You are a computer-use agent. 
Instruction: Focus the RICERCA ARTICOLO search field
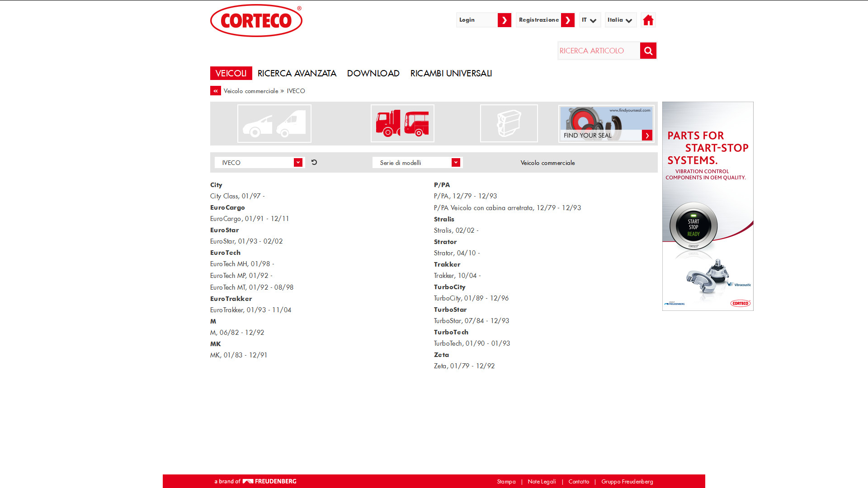point(599,51)
